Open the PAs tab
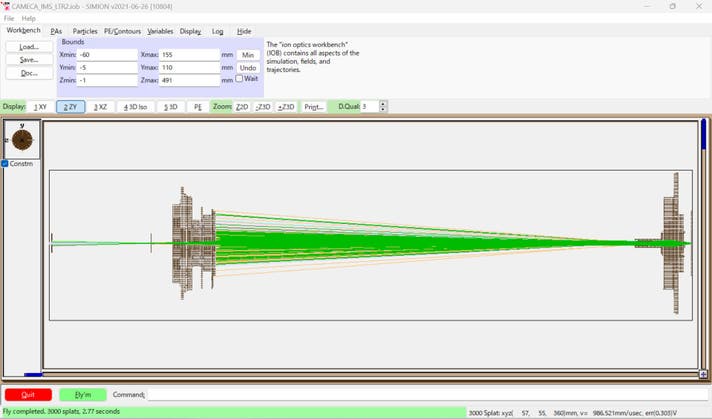Screen dimensions: 712x419 coord(56,31)
